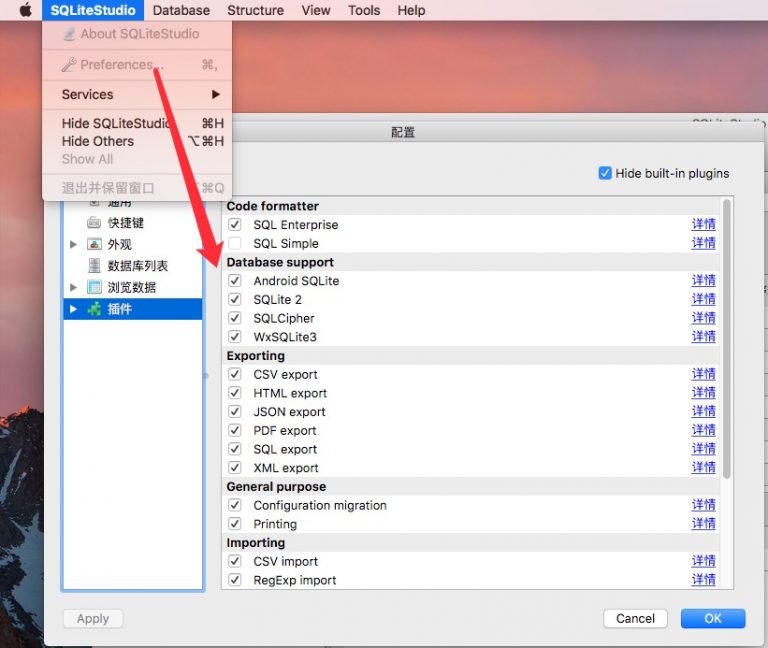Open the View menu
Screen dimensions: 768x648
(x=316, y=10)
